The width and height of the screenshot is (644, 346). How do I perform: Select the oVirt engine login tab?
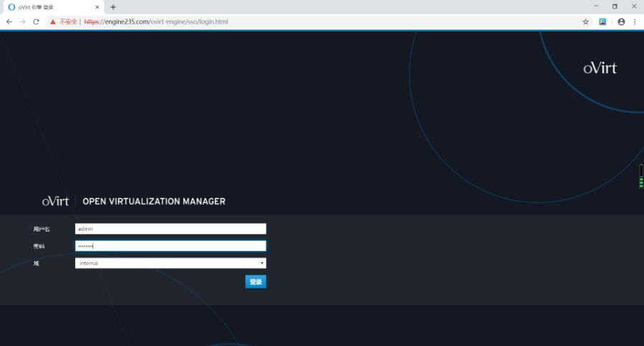(52, 7)
